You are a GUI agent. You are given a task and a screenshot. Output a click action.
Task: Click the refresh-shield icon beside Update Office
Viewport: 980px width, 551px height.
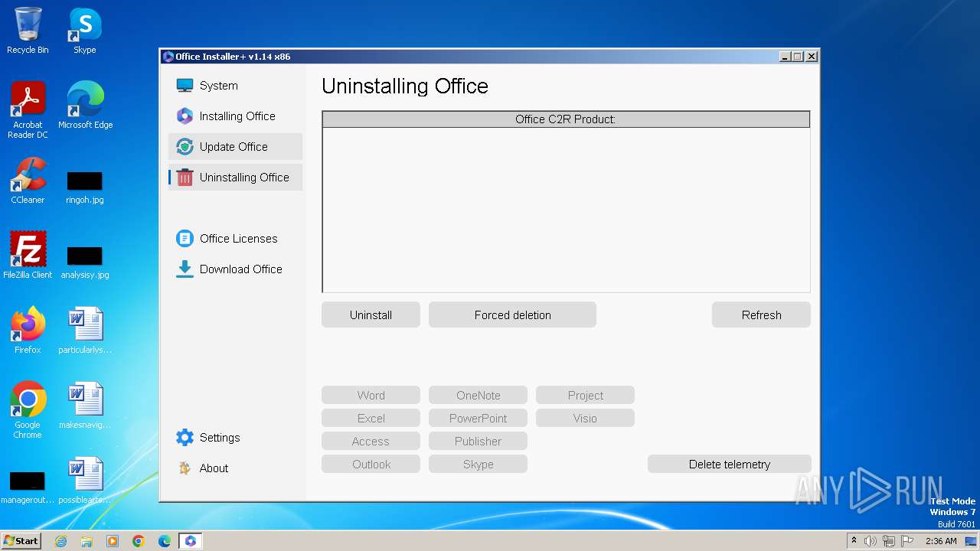pos(185,147)
